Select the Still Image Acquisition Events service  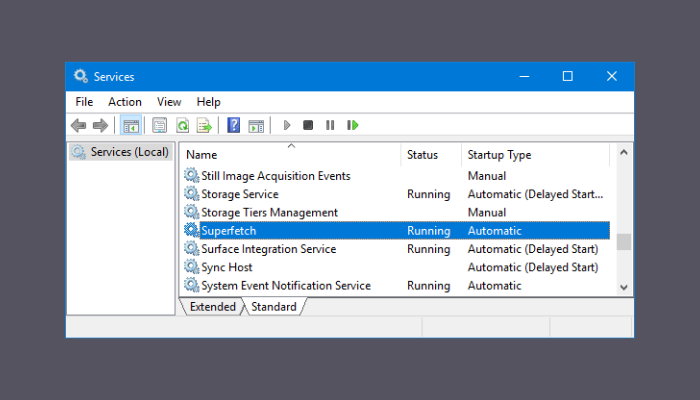click(x=276, y=176)
